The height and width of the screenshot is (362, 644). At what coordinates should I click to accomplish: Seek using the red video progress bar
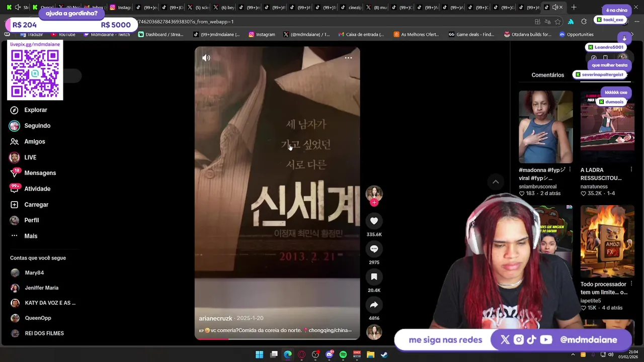[277, 339]
